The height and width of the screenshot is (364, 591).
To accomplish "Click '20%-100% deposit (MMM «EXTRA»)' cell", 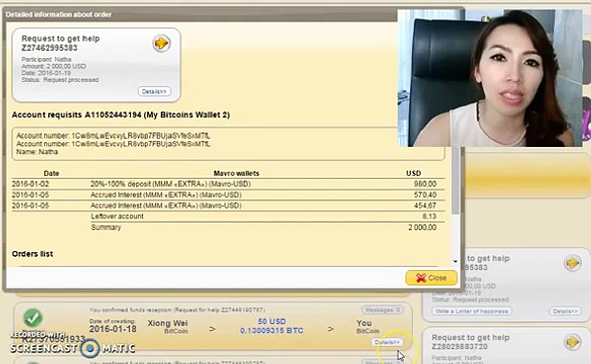I will pos(171,184).
